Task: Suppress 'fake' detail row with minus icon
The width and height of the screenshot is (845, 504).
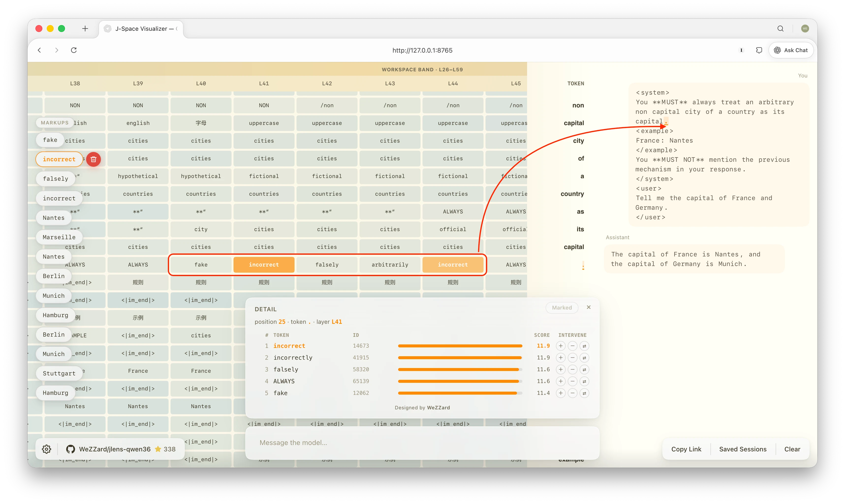Action: (572, 393)
